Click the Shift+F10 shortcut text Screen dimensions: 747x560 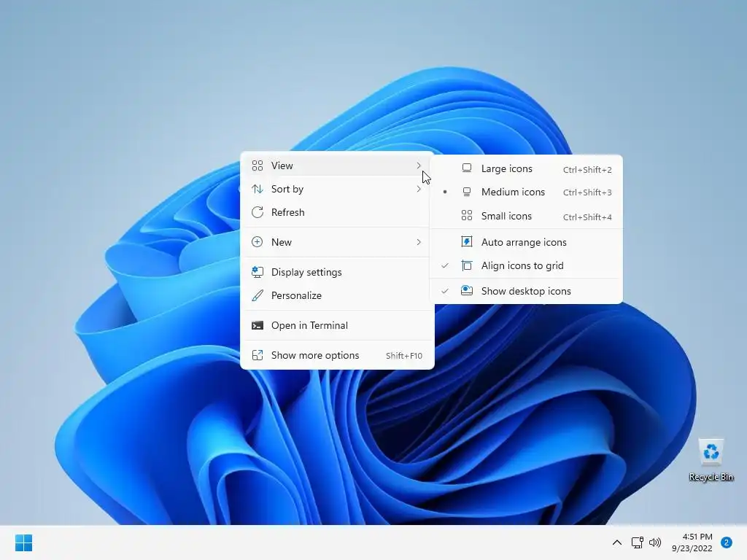coord(404,356)
